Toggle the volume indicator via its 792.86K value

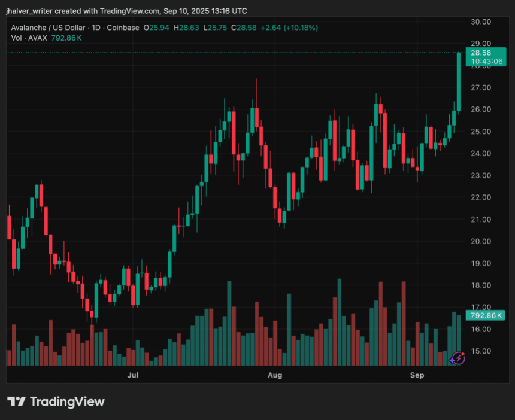click(66, 38)
